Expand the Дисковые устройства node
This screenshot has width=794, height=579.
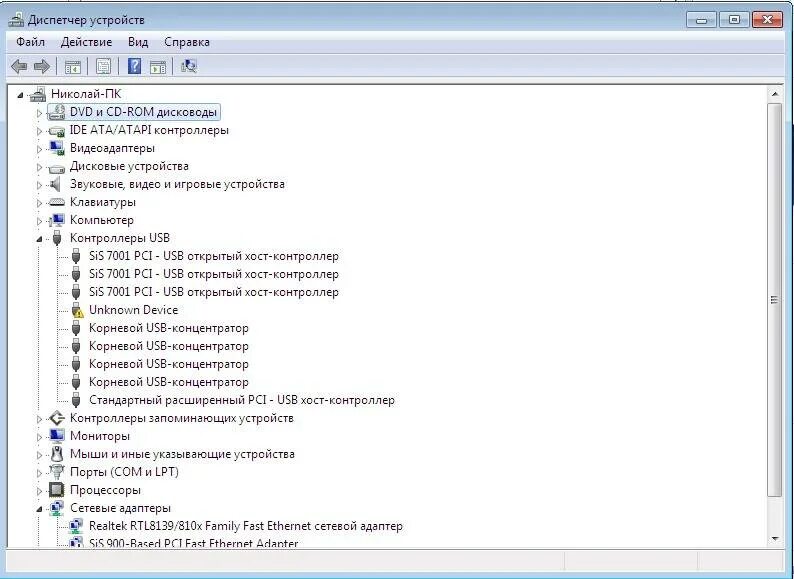[x=39, y=167]
